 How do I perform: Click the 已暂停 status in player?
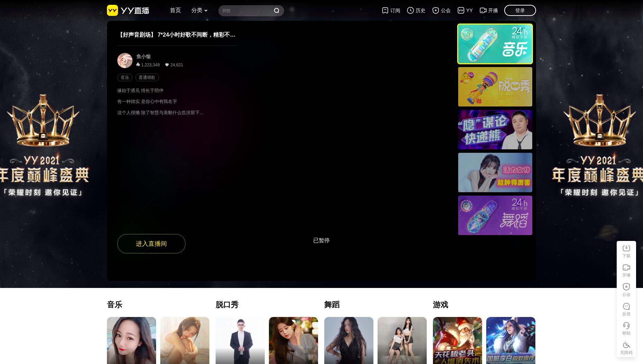[321, 240]
